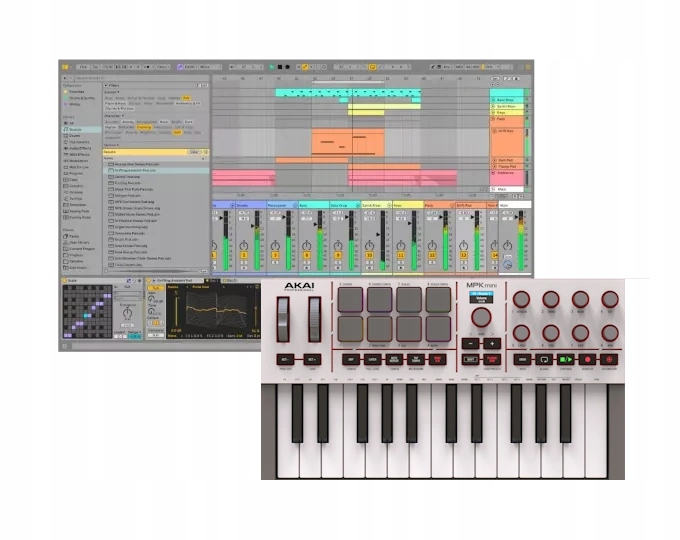
Task: Toggle the track 10 activator in the mixer
Action: [369, 255]
